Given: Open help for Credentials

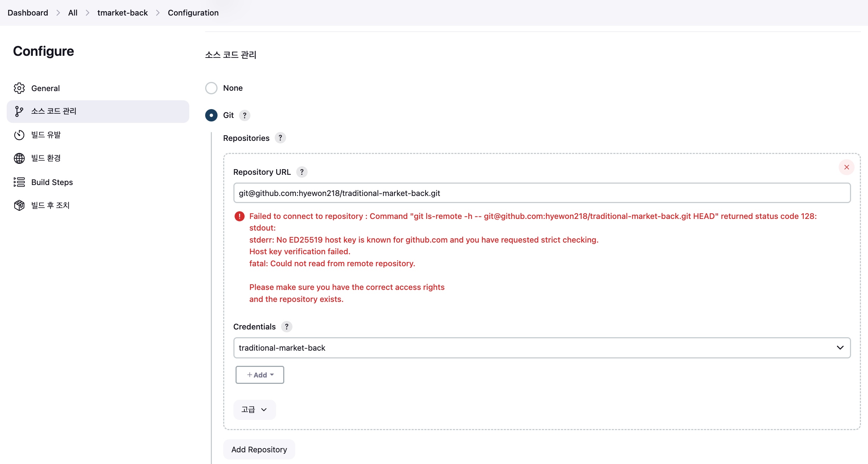Looking at the screenshot, I should (x=287, y=327).
